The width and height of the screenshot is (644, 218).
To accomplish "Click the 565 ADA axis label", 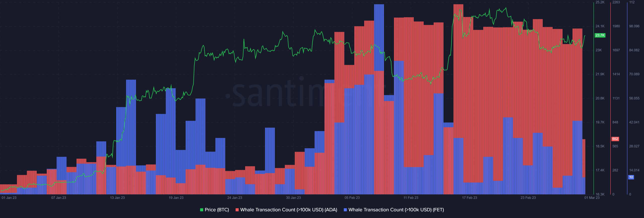I will click(615, 146).
